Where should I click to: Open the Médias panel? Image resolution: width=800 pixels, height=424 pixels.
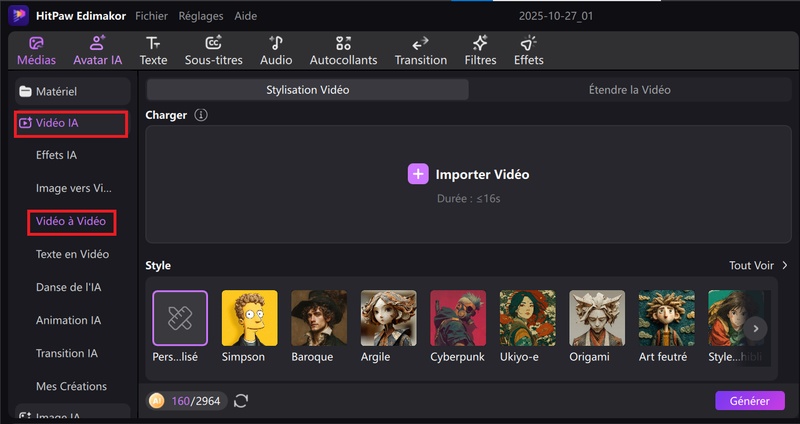(x=36, y=51)
